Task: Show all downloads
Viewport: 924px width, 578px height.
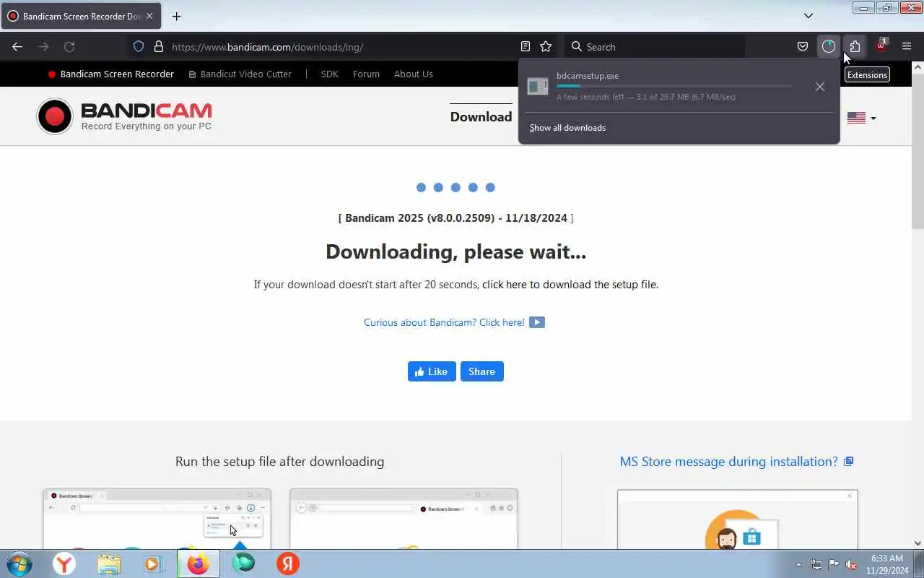Action: 567,128
